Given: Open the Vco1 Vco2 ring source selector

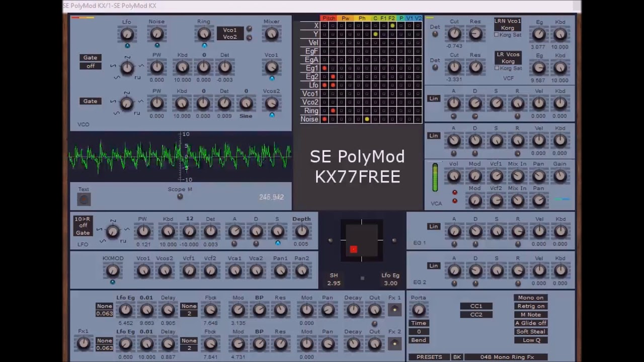Looking at the screenshot, I should coord(230,34).
